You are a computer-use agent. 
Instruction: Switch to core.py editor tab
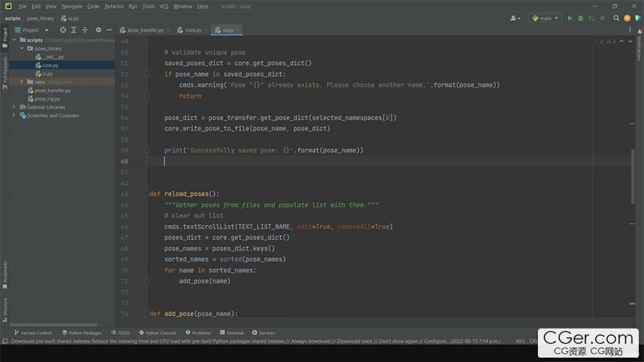tap(192, 30)
